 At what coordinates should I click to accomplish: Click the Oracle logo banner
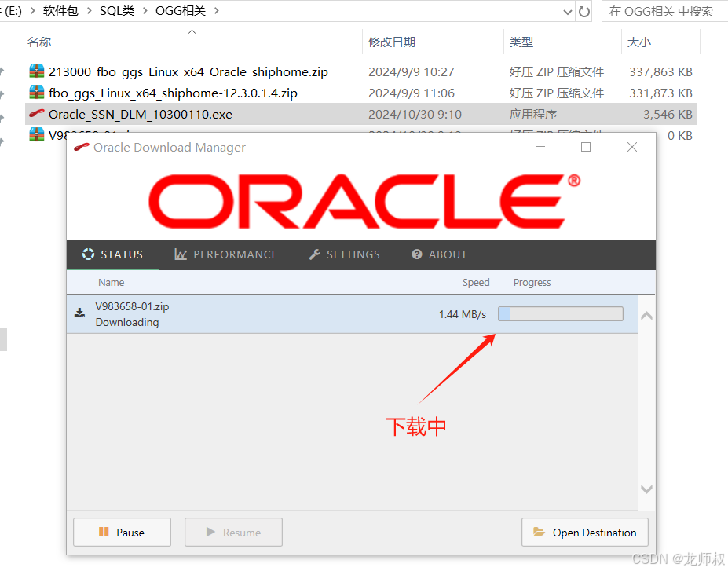(x=364, y=201)
